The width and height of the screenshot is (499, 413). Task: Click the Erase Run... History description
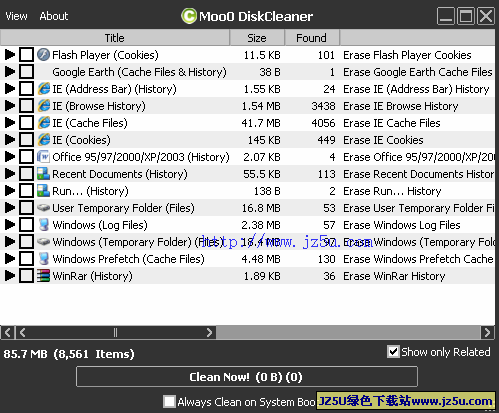tap(392, 191)
